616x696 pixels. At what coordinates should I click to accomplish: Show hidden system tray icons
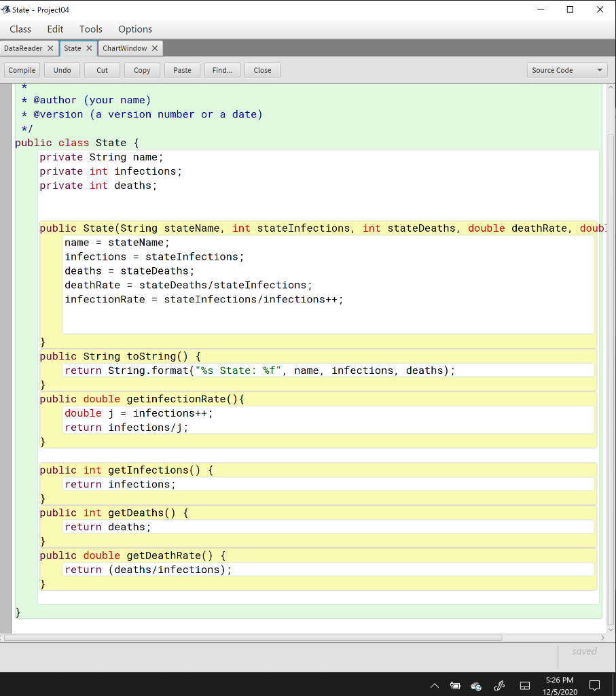coord(434,686)
